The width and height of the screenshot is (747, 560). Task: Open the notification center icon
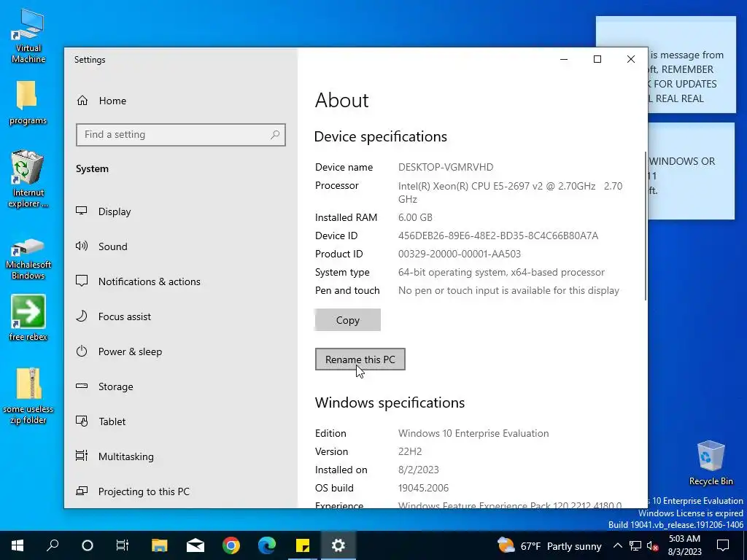click(x=723, y=545)
